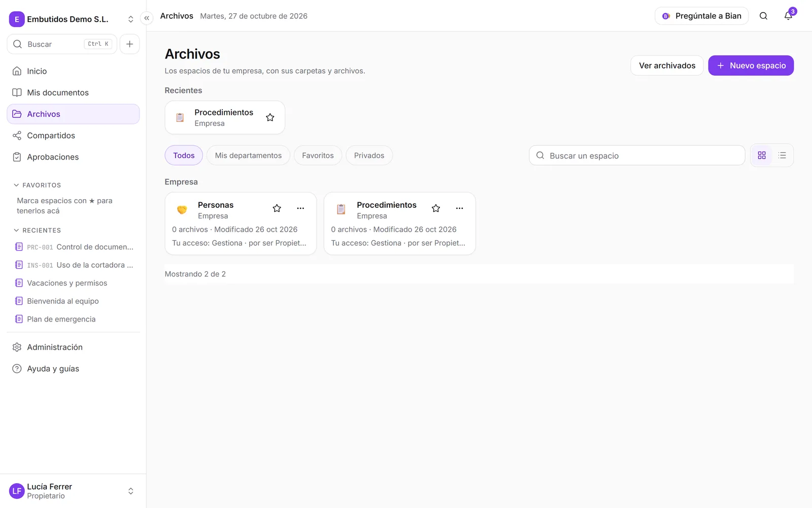Click document icon beside Plan de emergencia
The width and height of the screenshot is (812, 508).
(x=19, y=319)
